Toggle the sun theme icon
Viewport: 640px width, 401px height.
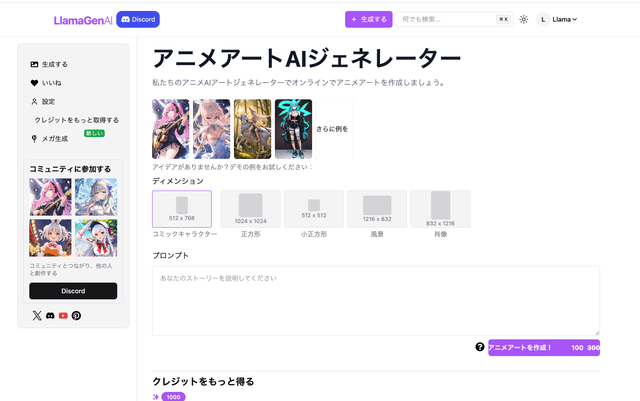[x=524, y=19]
